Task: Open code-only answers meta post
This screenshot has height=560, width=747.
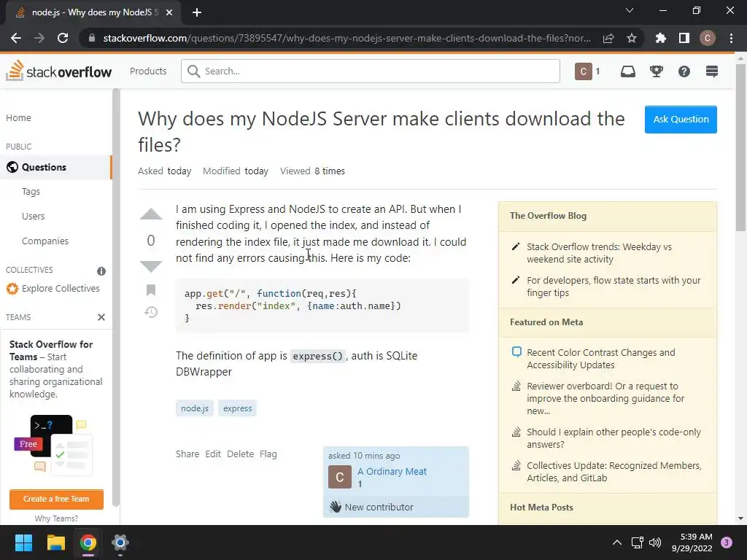Action: pos(614,438)
